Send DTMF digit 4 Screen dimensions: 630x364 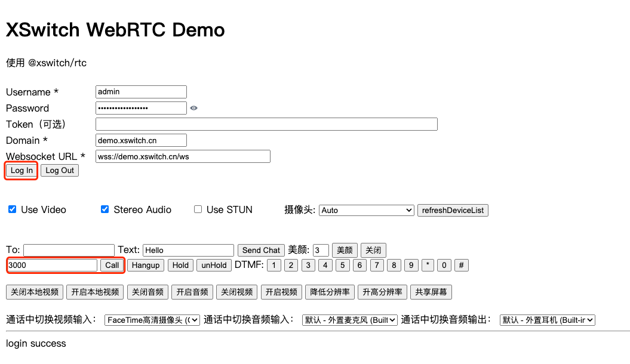click(x=325, y=266)
